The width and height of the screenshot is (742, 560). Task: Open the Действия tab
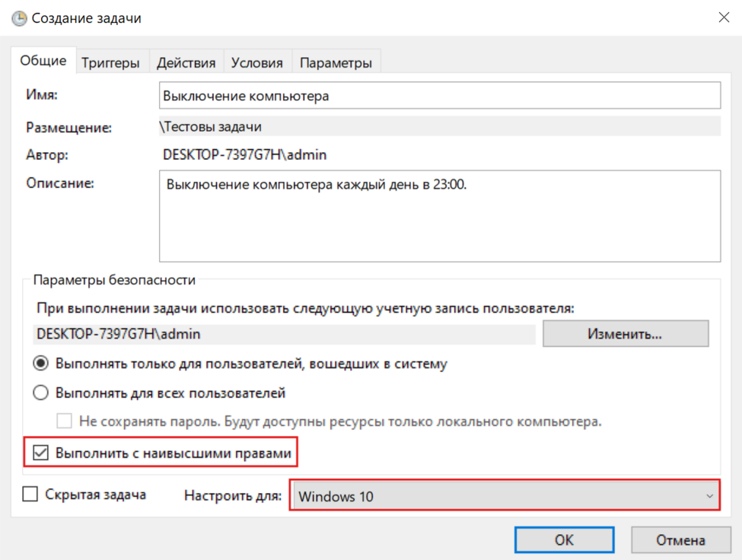pos(186,63)
